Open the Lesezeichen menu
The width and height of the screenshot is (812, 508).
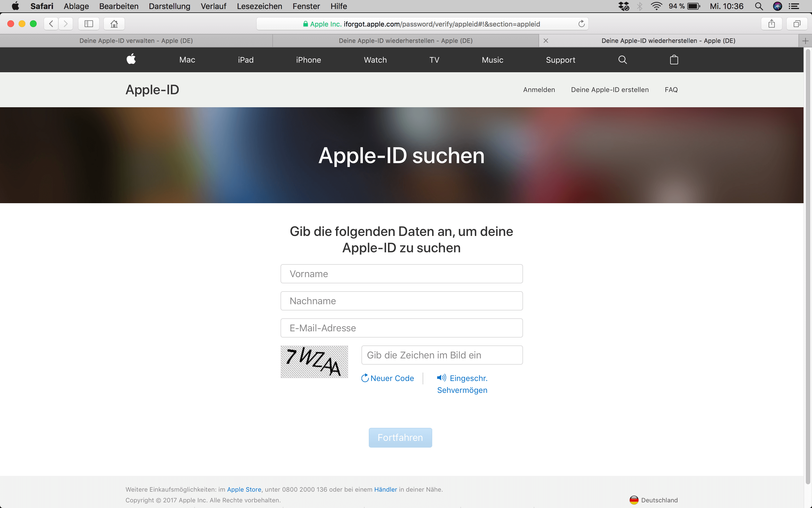(259, 6)
